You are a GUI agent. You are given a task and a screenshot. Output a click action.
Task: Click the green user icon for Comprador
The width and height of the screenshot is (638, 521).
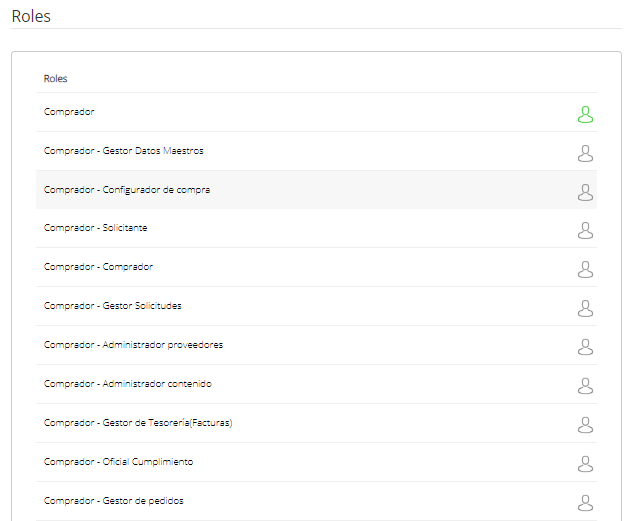(x=585, y=114)
